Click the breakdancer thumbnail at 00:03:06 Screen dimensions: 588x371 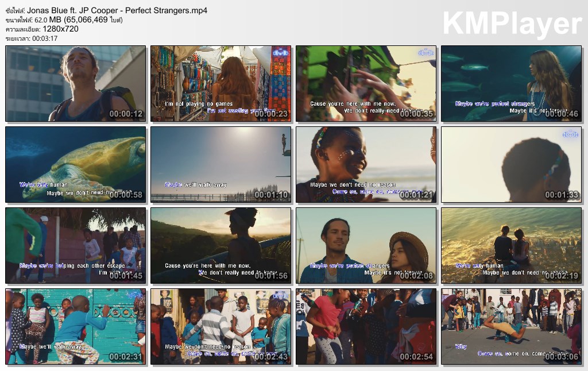512,326
